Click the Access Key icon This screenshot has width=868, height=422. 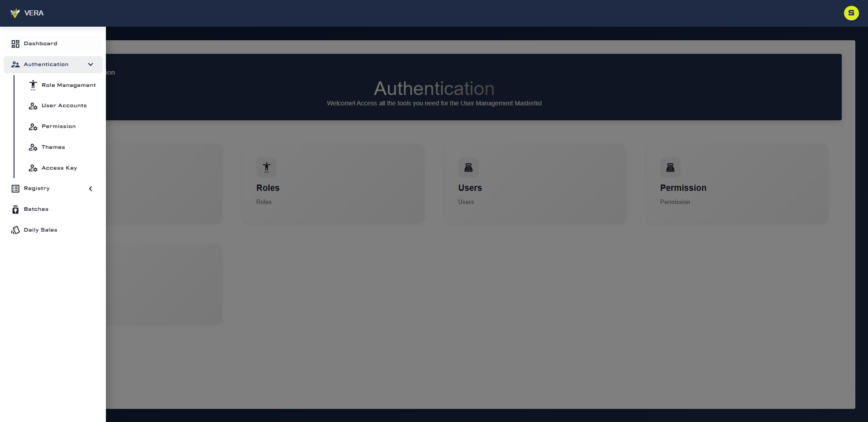pos(33,168)
